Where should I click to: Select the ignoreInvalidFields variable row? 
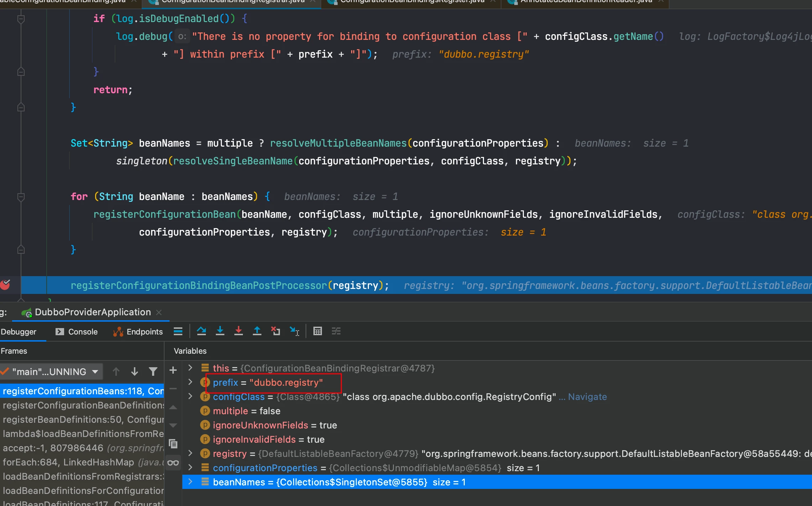coord(497,439)
